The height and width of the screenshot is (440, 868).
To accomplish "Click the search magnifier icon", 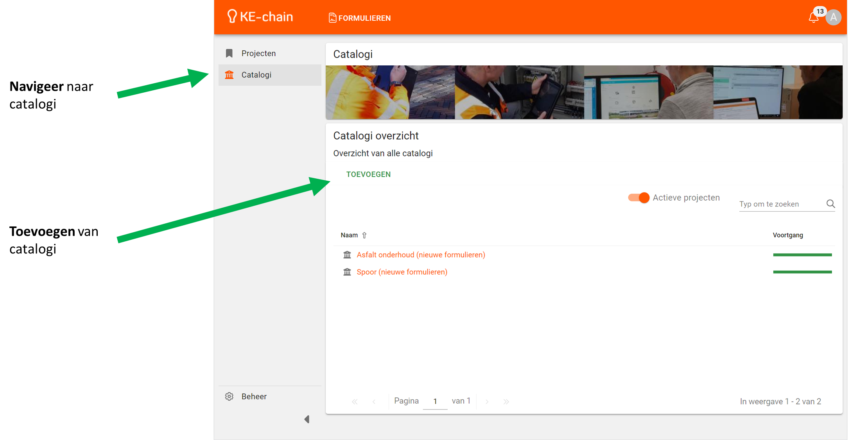I will [x=830, y=204].
